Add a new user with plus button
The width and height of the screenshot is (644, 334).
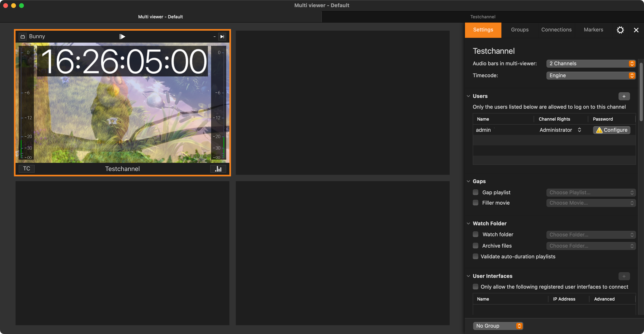click(x=624, y=96)
